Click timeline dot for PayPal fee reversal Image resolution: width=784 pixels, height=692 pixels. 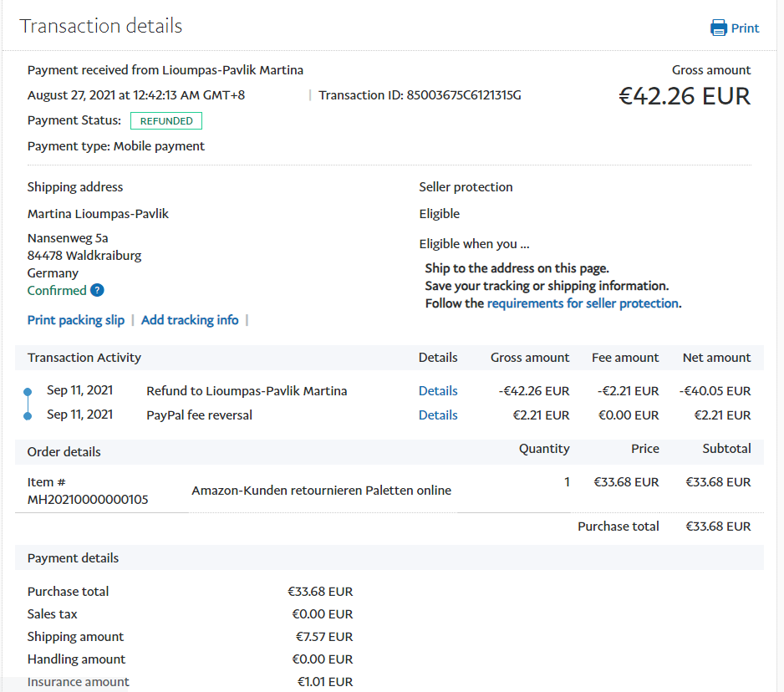pyautogui.click(x=28, y=415)
